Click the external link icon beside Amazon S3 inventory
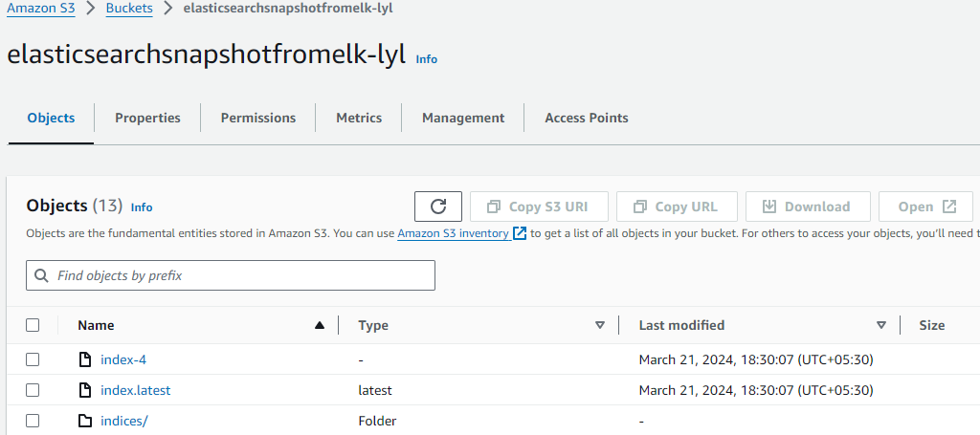Screen dimensions: 980x435 520,233
